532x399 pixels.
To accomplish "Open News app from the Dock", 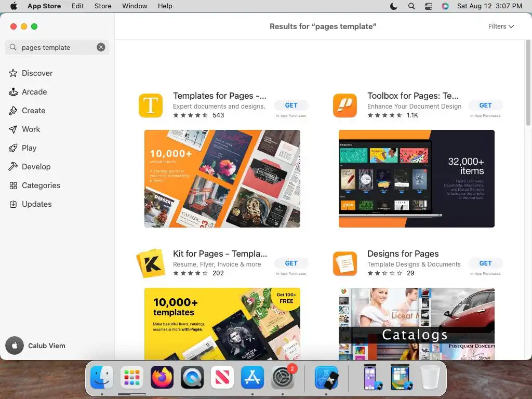I will [x=222, y=377].
